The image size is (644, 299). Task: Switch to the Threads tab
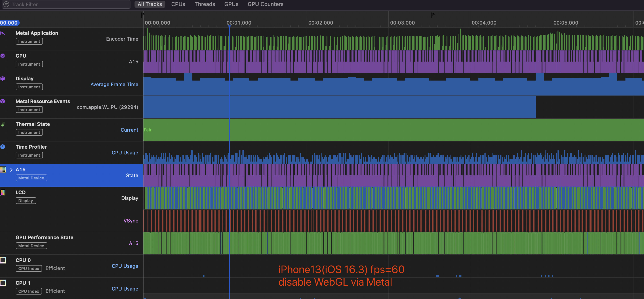(205, 4)
